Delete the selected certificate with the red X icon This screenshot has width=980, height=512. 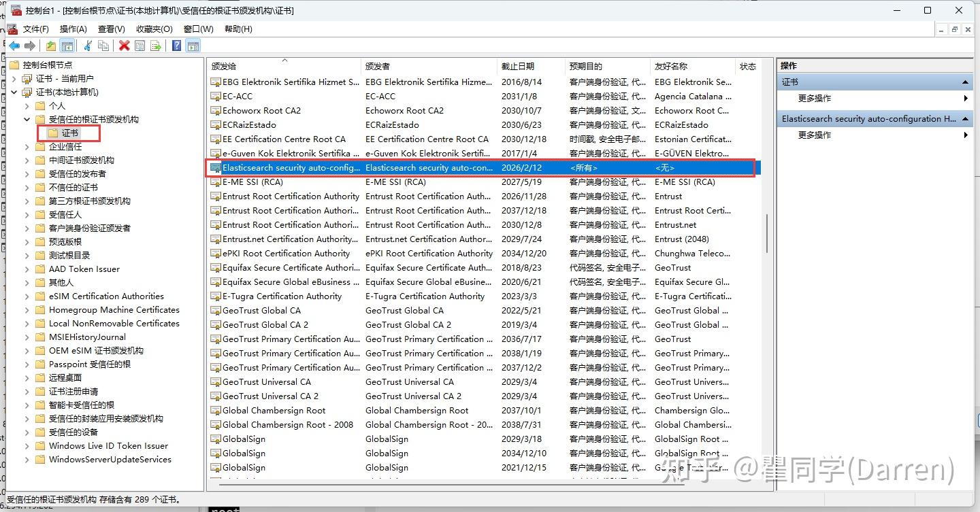(124, 45)
